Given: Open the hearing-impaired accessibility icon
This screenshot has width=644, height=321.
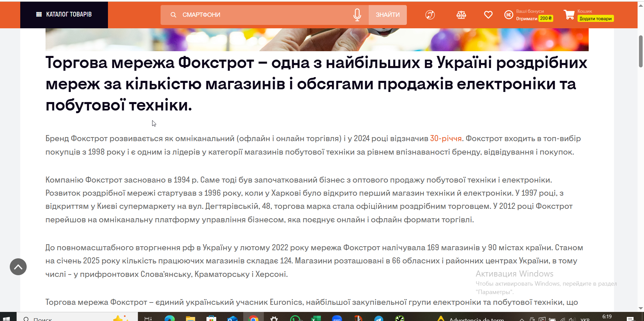Looking at the screenshot, I should (x=430, y=15).
